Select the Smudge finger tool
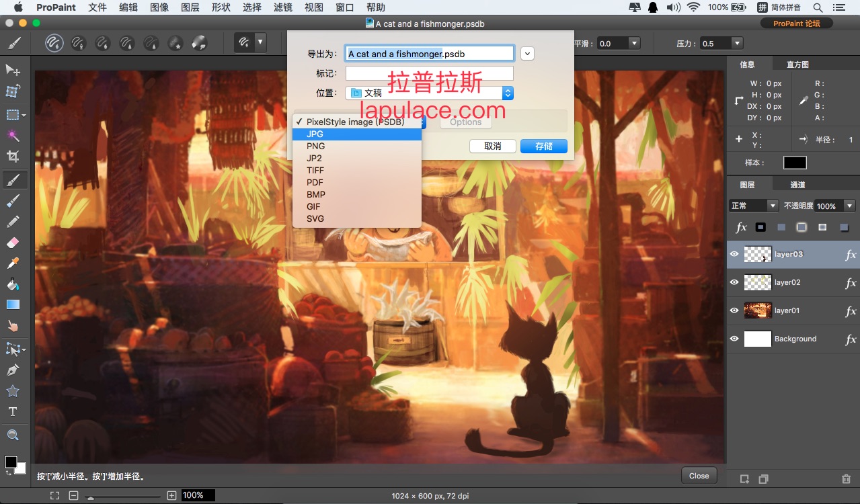Screen dimensions: 860x504 [x=13, y=326]
